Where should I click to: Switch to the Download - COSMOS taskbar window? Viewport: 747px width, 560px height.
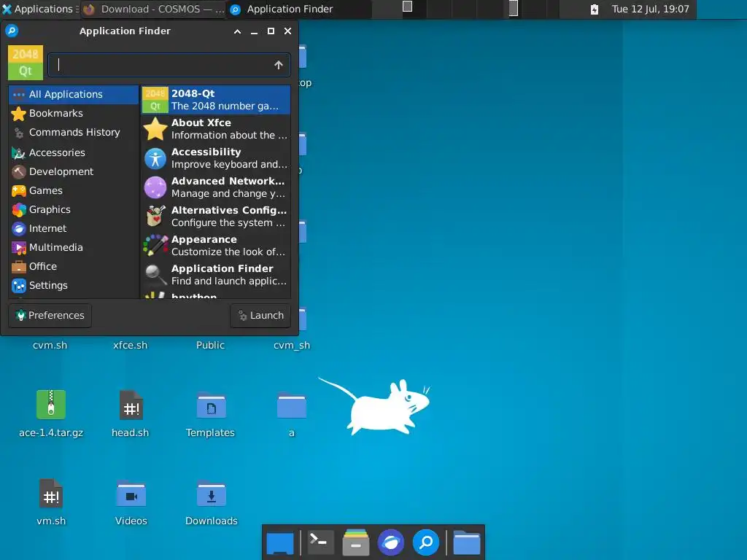coord(153,9)
